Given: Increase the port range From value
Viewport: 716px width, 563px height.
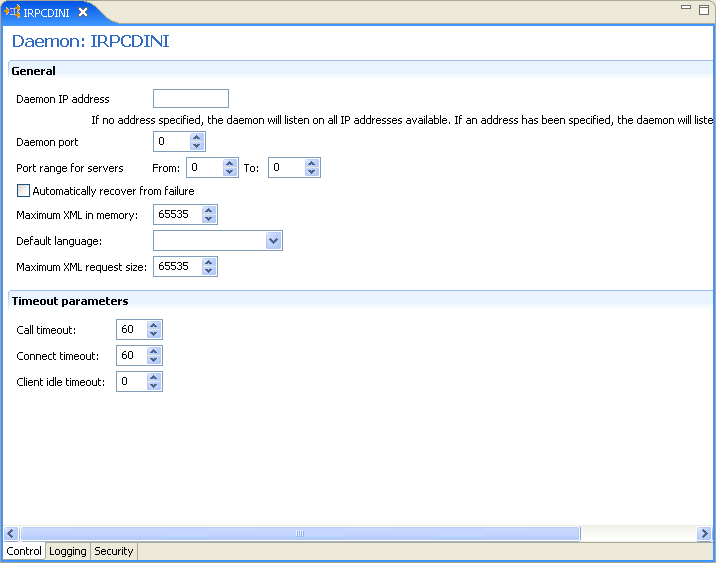Looking at the screenshot, I should tap(230, 163).
